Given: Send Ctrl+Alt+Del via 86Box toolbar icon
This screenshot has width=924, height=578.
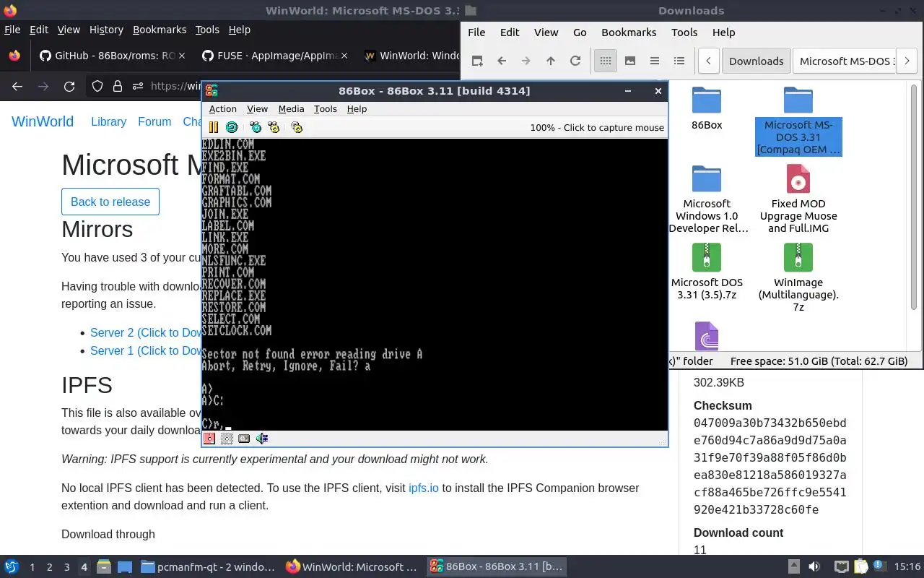Looking at the screenshot, I should [x=256, y=127].
